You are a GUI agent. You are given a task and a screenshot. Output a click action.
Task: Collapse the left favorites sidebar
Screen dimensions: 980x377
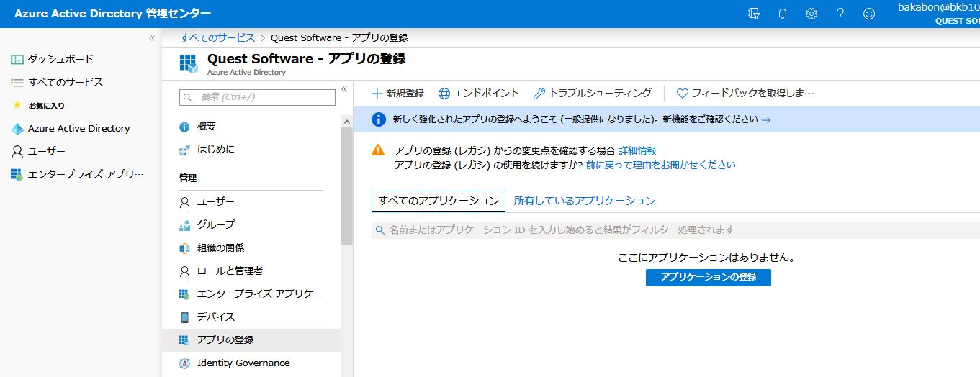[x=151, y=38]
